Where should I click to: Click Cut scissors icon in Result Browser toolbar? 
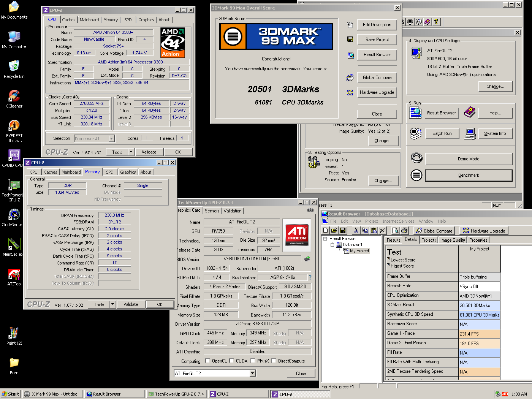click(x=356, y=230)
